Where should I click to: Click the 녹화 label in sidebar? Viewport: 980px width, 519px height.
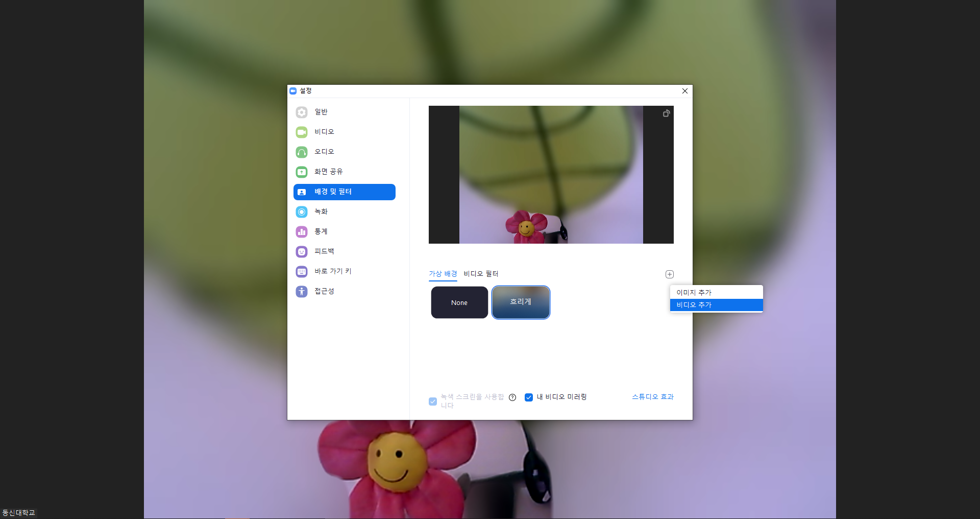(x=321, y=211)
